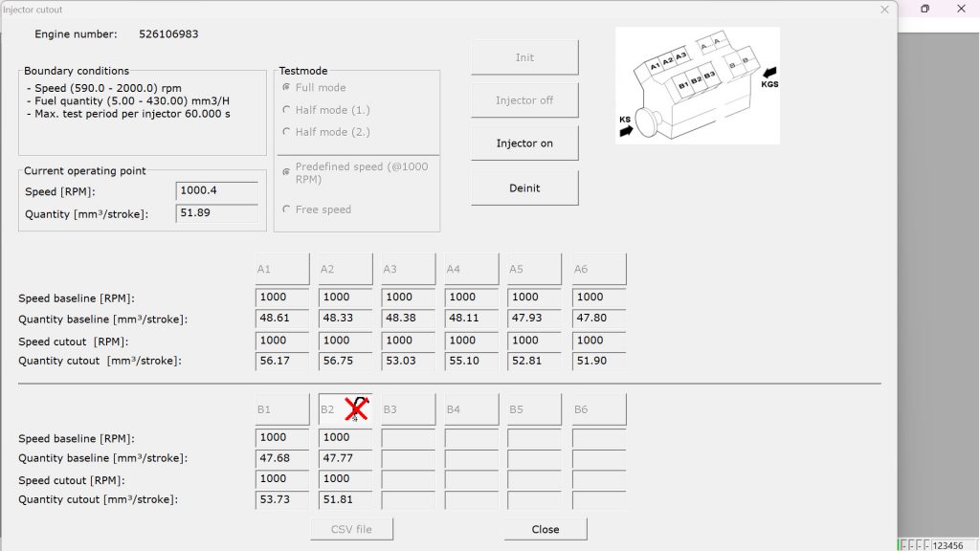Select injector B5 button

pyautogui.click(x=534, y=409)
